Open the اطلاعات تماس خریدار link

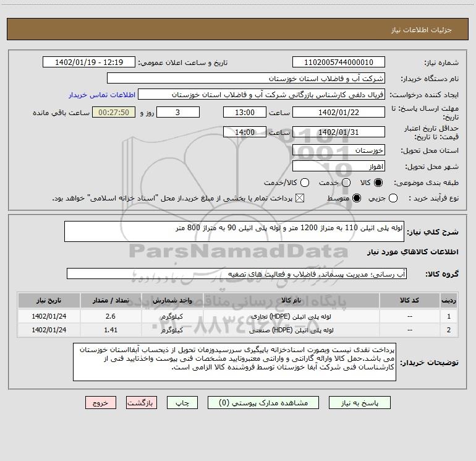click(x=102, y=95)
